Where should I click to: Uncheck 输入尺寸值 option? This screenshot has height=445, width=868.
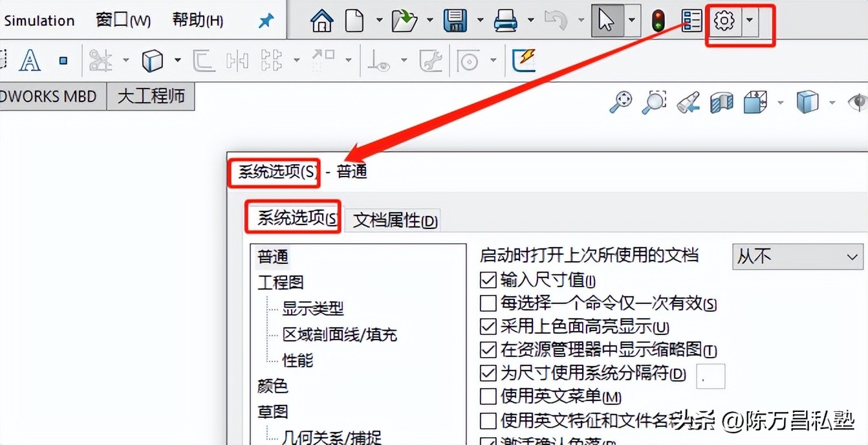tap(487, 281)
